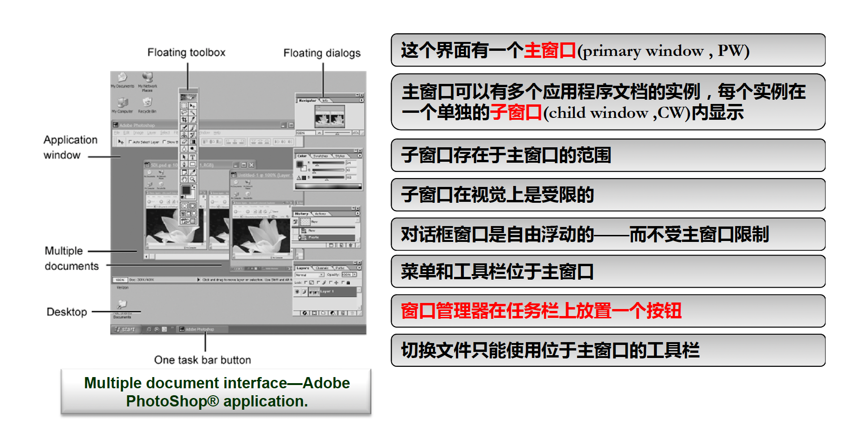This screenshot has height=440, width=868.
Task: Toggle the Auto Select Layer checkbox
Action: pyautogui.click(x=130, y=142)
